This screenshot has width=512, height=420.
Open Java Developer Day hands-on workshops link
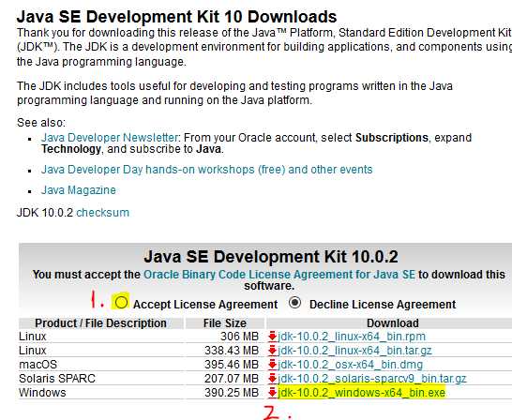coord(206,170)
